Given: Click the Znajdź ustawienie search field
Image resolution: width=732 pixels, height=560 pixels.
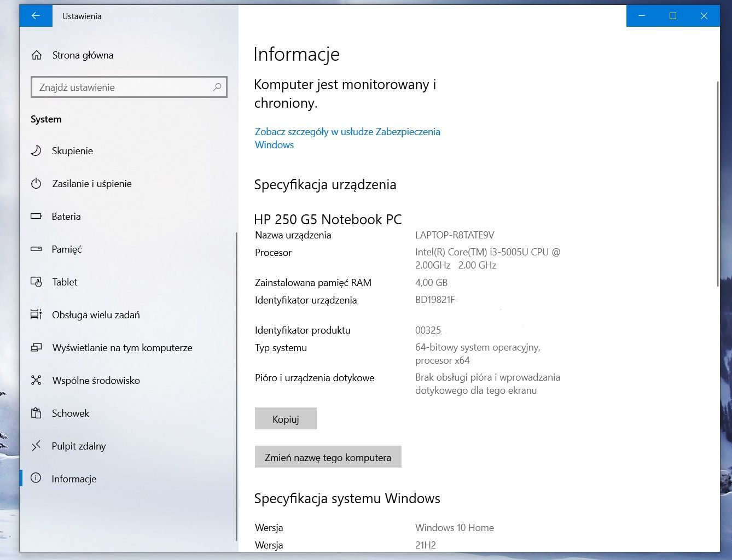Looking at the screenshot, I should (x=129, y=87).
